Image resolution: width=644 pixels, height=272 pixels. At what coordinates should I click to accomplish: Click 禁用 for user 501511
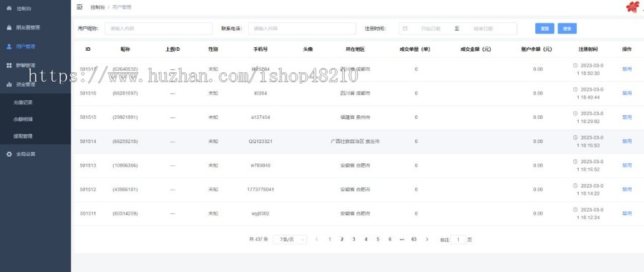[x=627, y=213]
